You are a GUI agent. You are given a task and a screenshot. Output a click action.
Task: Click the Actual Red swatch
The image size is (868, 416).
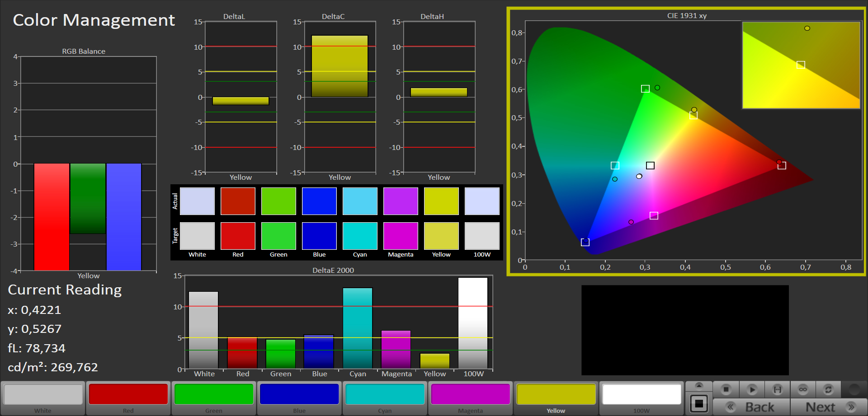tap(238, 201)
